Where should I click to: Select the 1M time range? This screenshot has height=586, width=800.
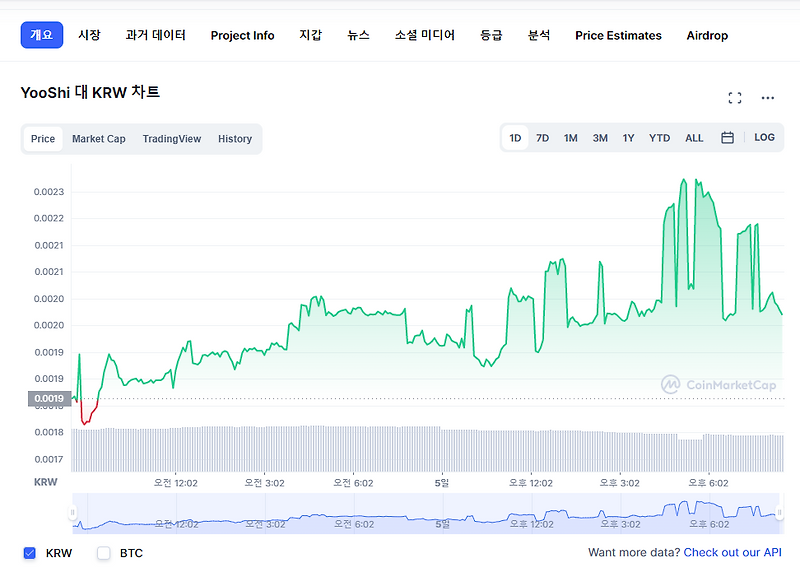(x=570, y=138)
